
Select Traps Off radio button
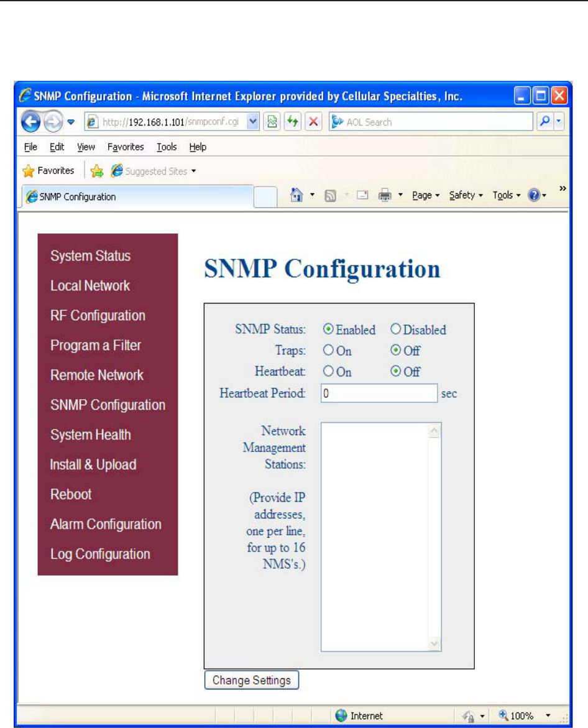pyautogui.click(x=395, y=350)
